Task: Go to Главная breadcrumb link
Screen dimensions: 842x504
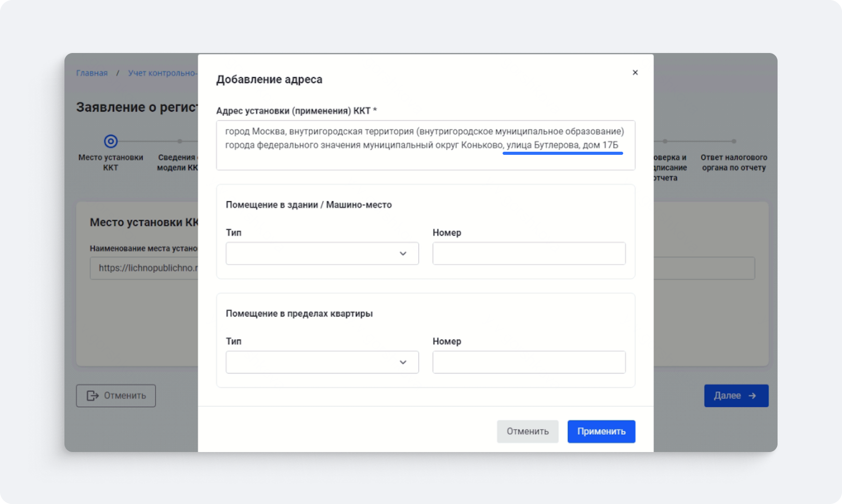Action: click(x=92, y=73)
